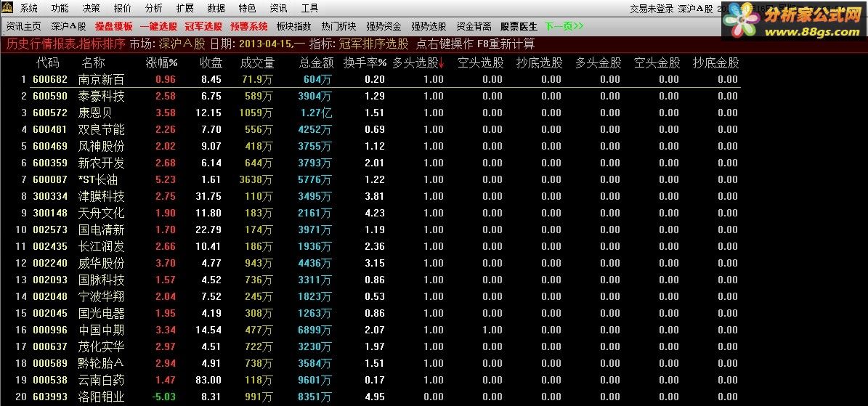Image resolution: width=868 pixels, height=406 pixels.
Task: Open the 数据 menu
Action: (x=216, y=8)
